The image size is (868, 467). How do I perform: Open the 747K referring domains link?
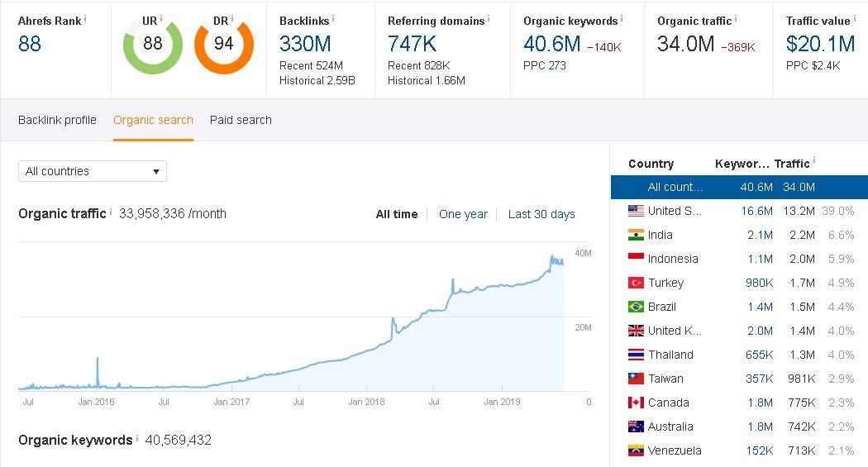412,43
